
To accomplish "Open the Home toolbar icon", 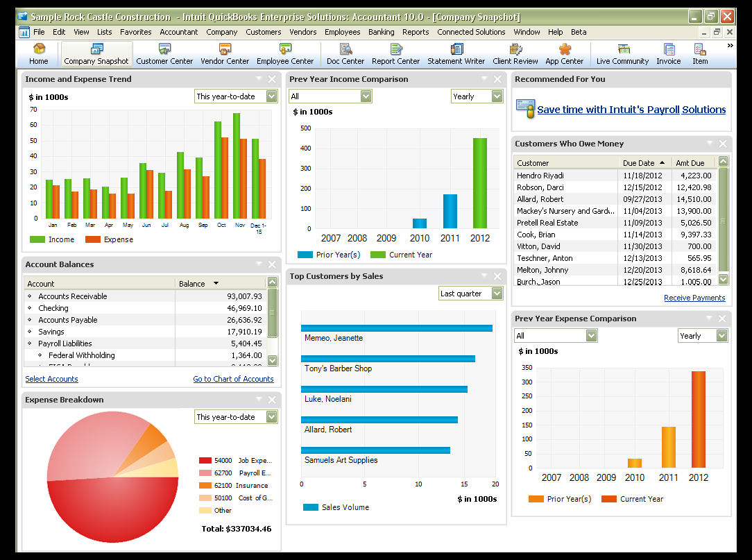I will tap(38, 54).
